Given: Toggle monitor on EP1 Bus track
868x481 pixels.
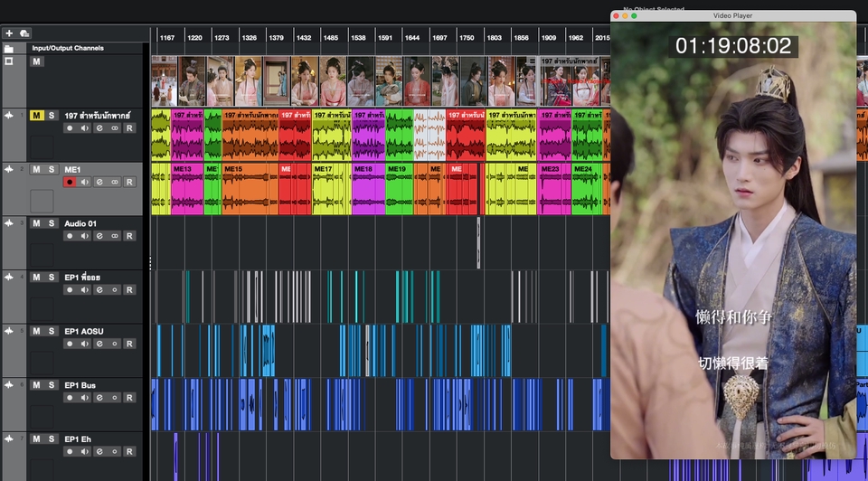Looking at the screenshot, I should [85, 398].
